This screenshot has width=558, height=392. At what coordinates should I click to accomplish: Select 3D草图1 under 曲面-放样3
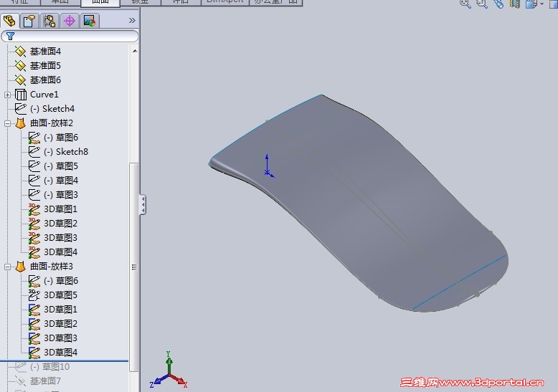tap(60, 310)
